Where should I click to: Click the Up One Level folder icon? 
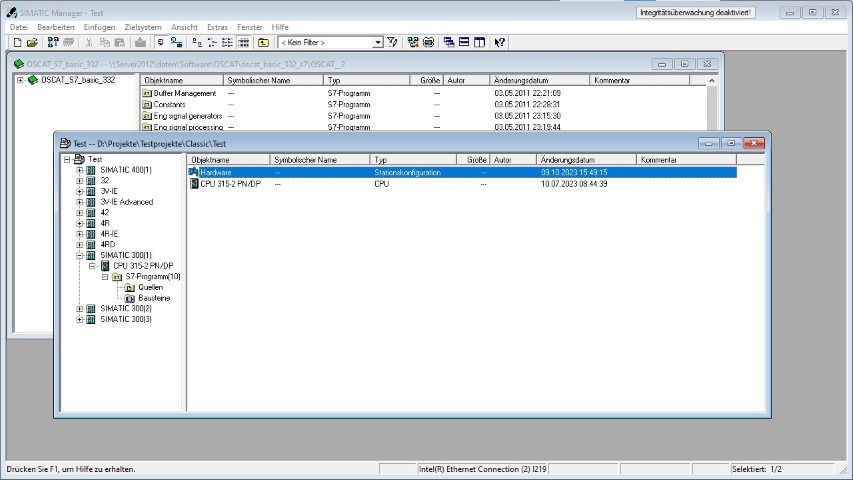(x=263, y=42)
